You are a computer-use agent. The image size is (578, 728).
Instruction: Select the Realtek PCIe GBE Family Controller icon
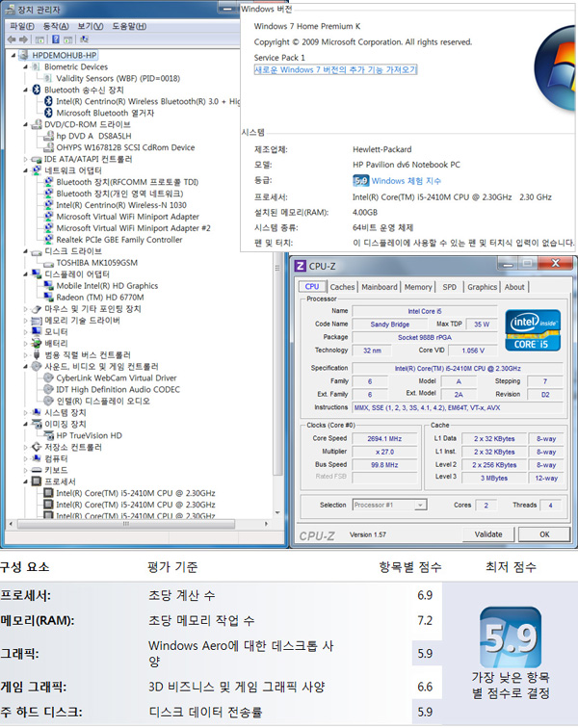(x=48, y=240)
